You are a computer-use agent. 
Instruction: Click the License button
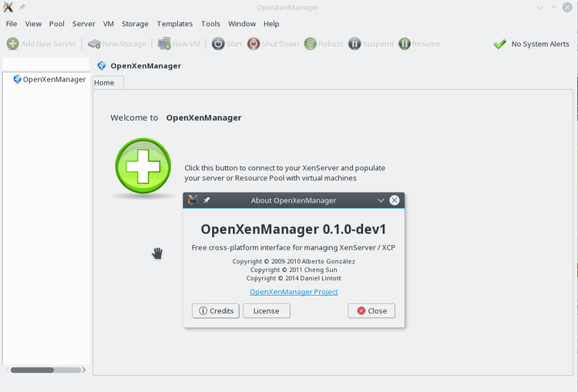pyautogui.click(x=267, y=311)
